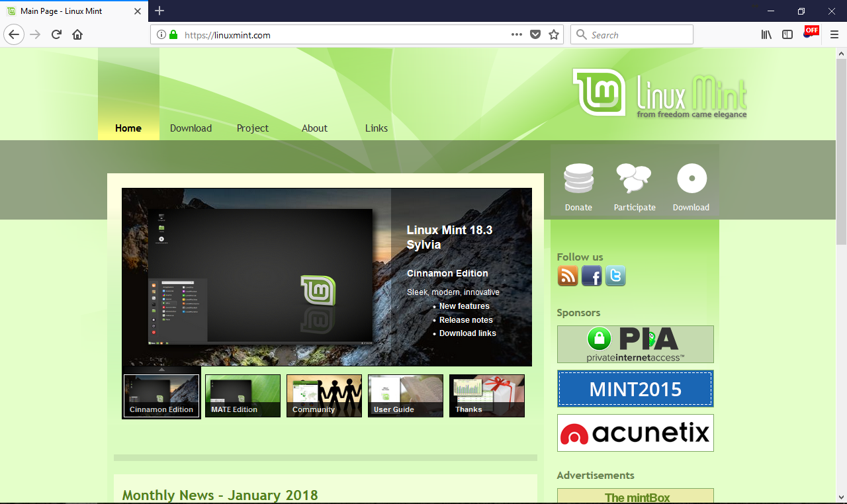
Task: Click the Twitter bird icon
Action: (x=615, y=276)
